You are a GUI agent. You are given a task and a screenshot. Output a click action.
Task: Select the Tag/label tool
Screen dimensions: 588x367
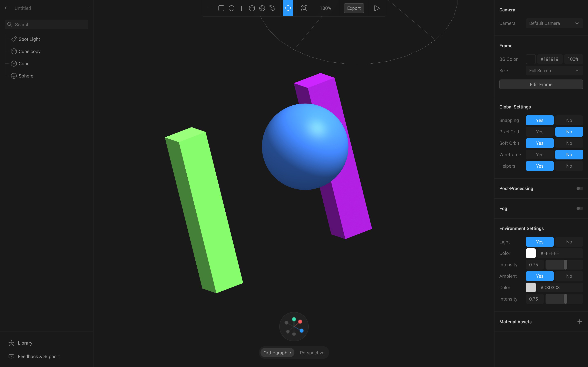273,8
